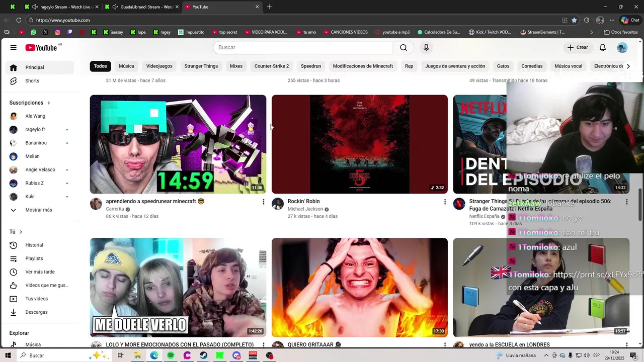
Task: Select the Todos filter chip
Action: 100,66
